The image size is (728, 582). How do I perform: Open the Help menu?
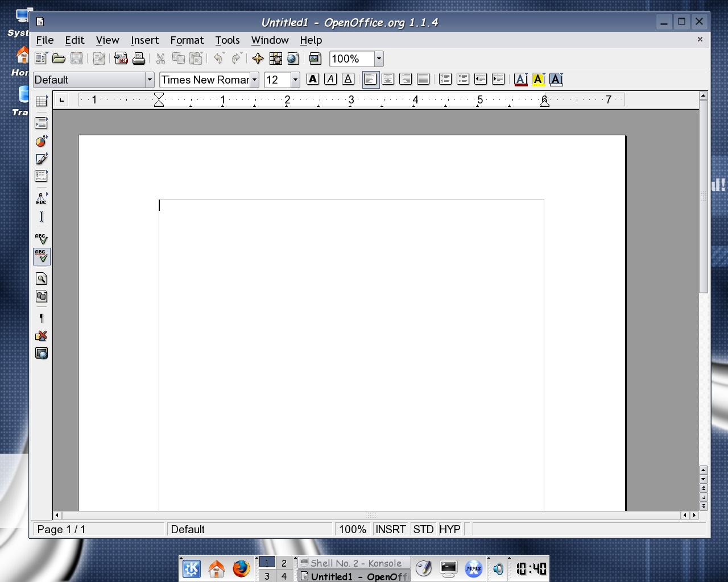[311, 40]
